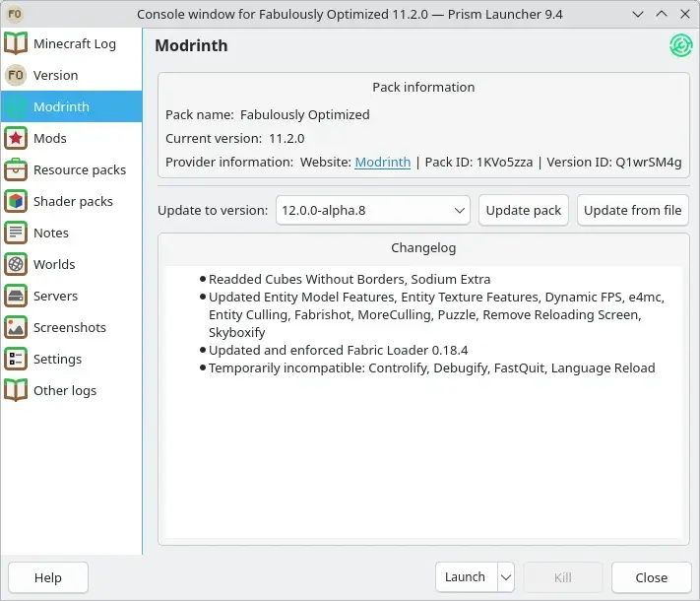Click changelog line Readded Cubes Without Borders
The width and height of the screenshot is (700, 601).
(x=350, y=279)
